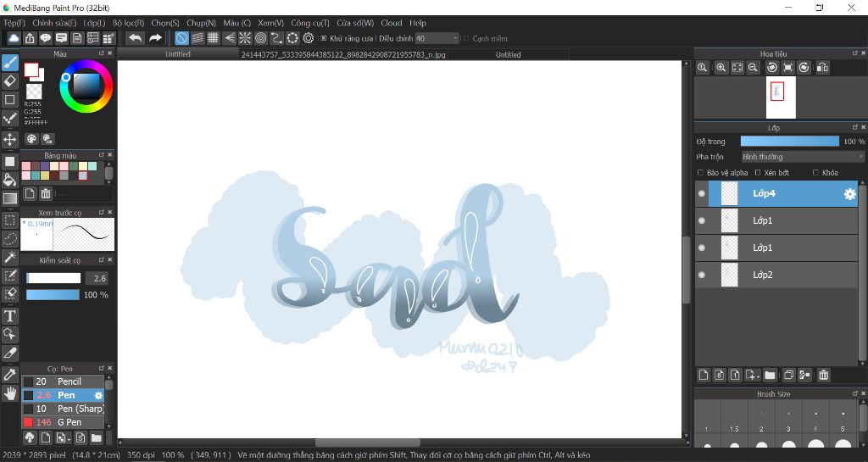Viewport: 868px width, 462px height.
Task: Enable Bảo vệ alpha checkbox
Action: click(701, 173)
